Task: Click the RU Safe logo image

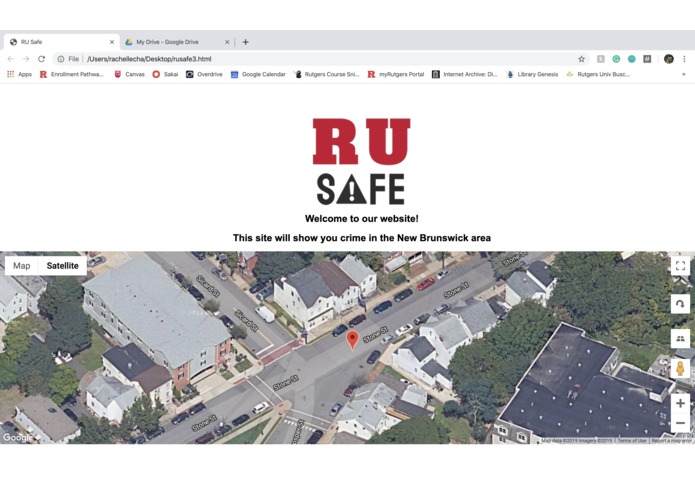Action: pos(362,161)
